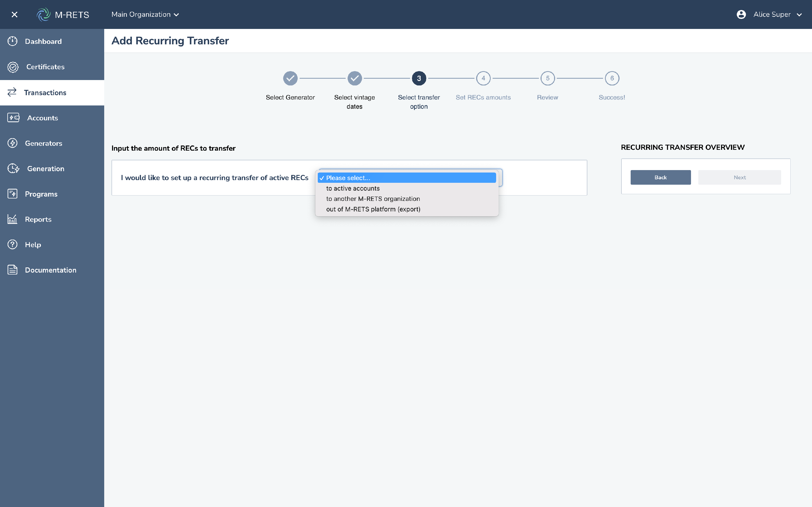Image resolution: width=812 pixels, height=507 pixels.
Task: Expand the Main Organization dropdown
Action: click(145, 14)
